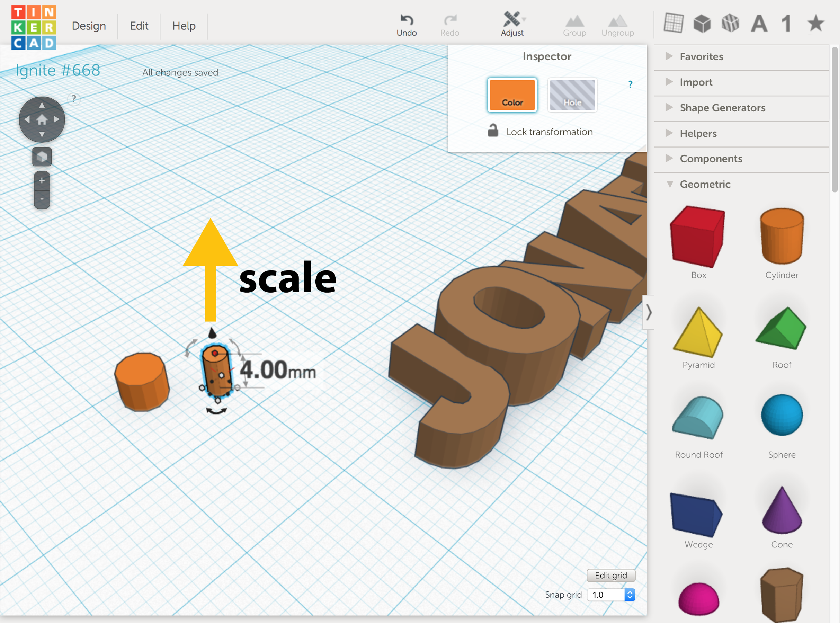Select the star favorites icon
Image resolution: width=840 pixels, height=623 pixels.
pos(815,24)
